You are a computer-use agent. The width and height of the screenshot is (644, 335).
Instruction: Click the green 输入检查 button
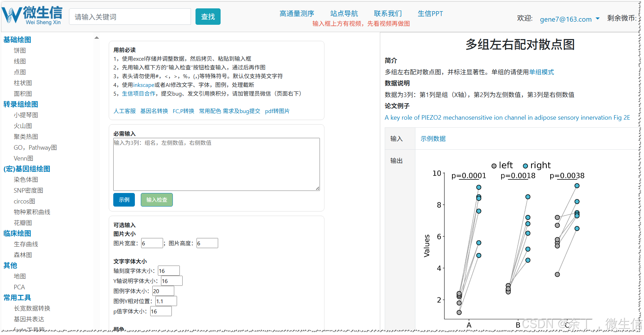(x=157, y=200)
